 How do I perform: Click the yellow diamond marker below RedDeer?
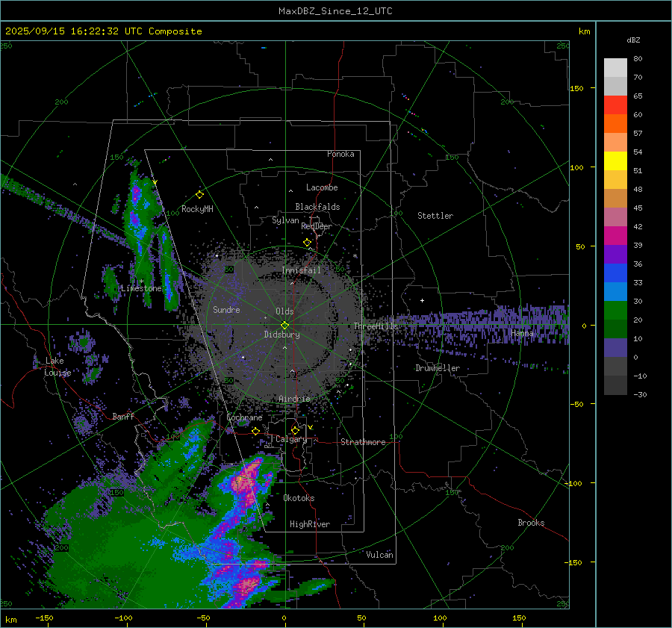[x=307, y=243]
